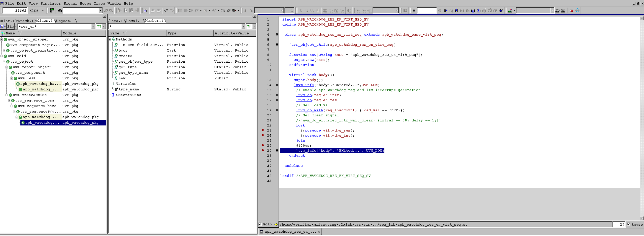The width and height of the screenshot is (644, 236).
Task: Click the `uvm_do_with link on line 19
Action: pyautogui.click(x=310, y=110)
